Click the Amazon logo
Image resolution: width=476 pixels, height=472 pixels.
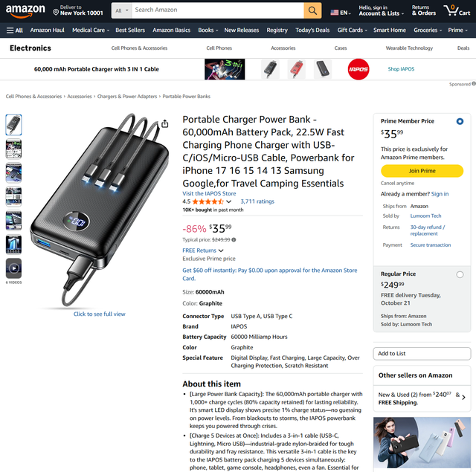pyautogui.click(x=25, y=11)
